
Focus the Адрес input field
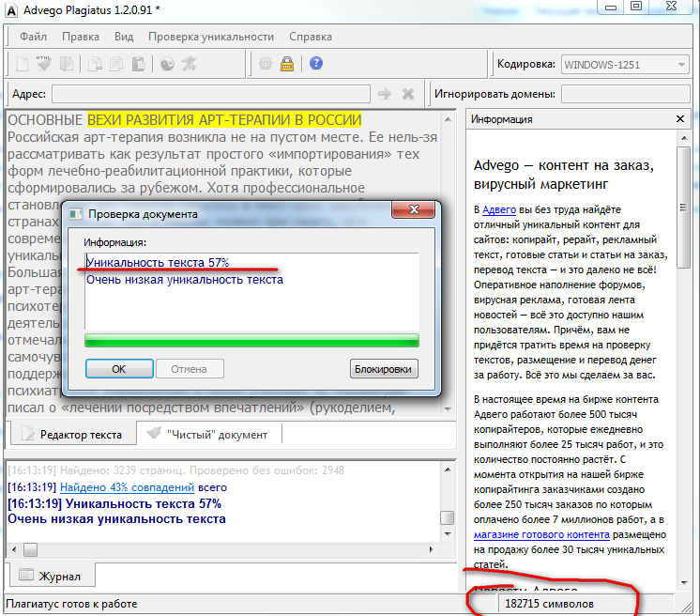pos(211,94)
